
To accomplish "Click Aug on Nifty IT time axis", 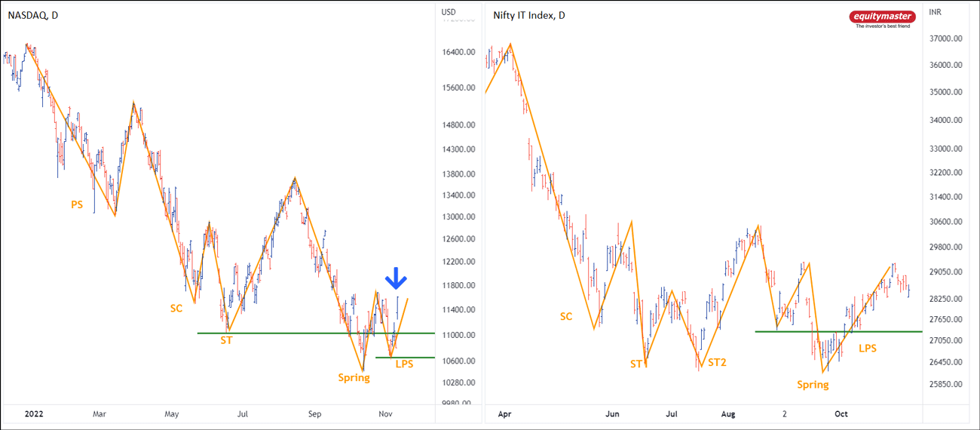I will (x=728, y=414).
